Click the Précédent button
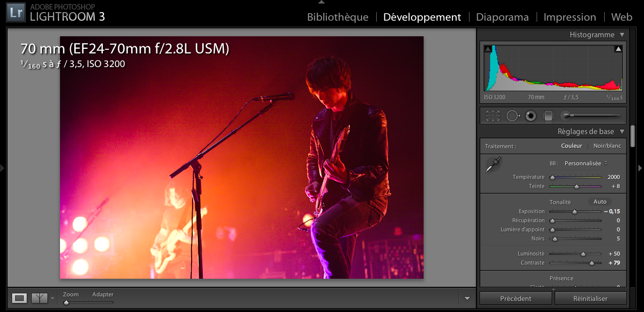This screenshot has width=644, height=312. pos(515,298)
